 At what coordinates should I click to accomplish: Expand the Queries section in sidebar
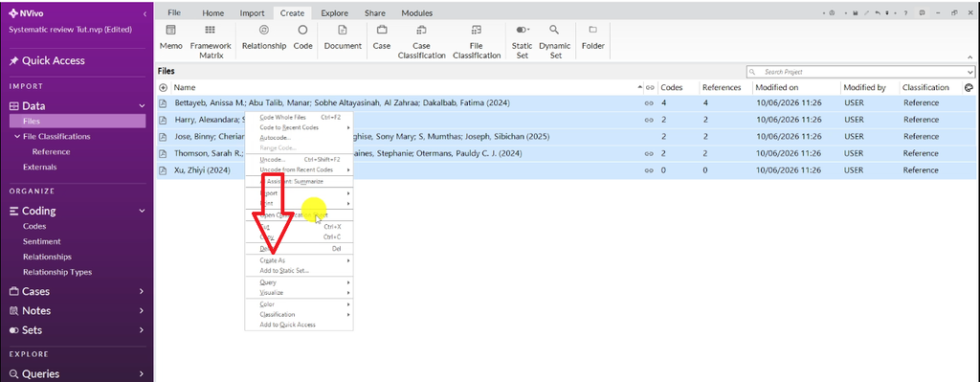[x=142, y=374]
